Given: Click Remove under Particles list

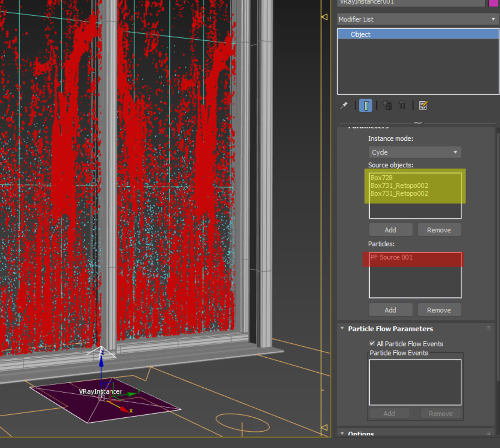Looking at the screenshot, I should point(439,310).
